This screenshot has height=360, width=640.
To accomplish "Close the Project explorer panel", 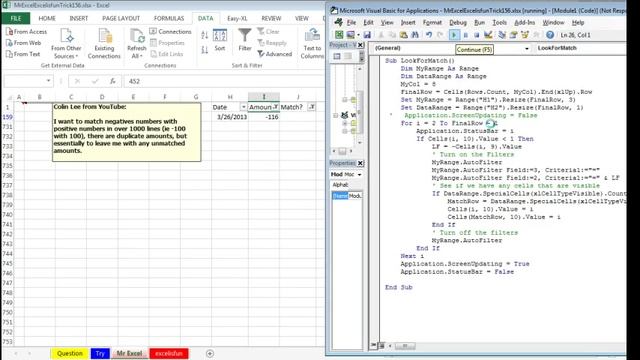I will (360, 45).
